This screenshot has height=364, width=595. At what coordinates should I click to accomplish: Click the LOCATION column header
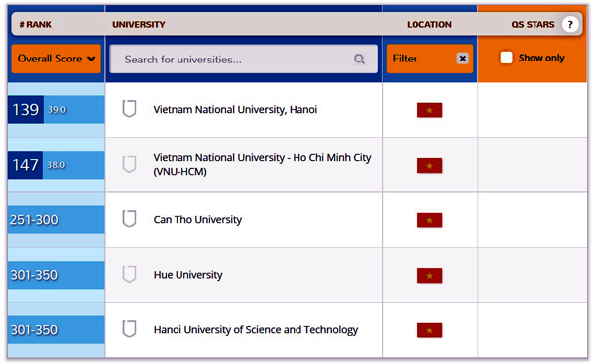(x=429, y=24)
